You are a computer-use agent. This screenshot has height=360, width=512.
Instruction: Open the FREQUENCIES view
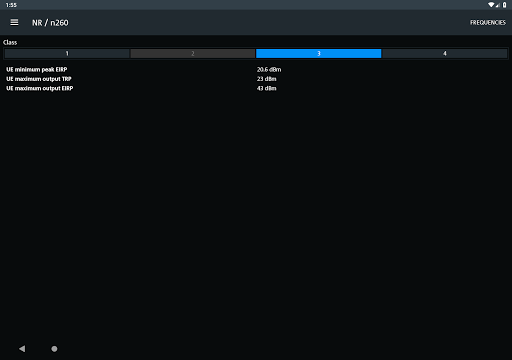pyautogui.click(x=488, y=23)
